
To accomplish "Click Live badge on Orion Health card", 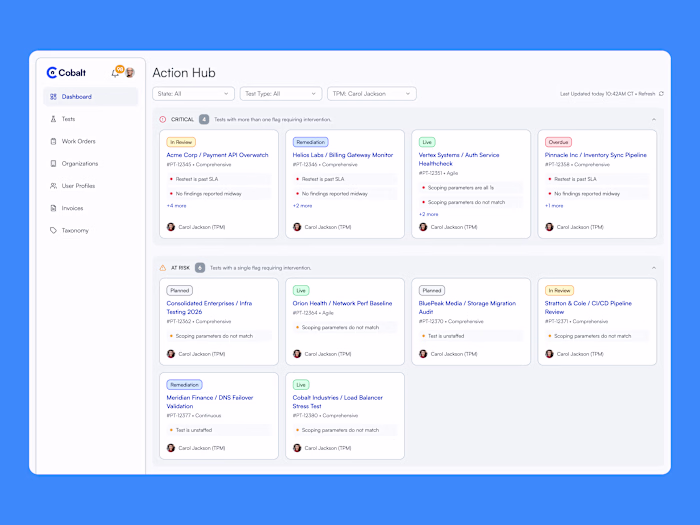I will (301, 290).
